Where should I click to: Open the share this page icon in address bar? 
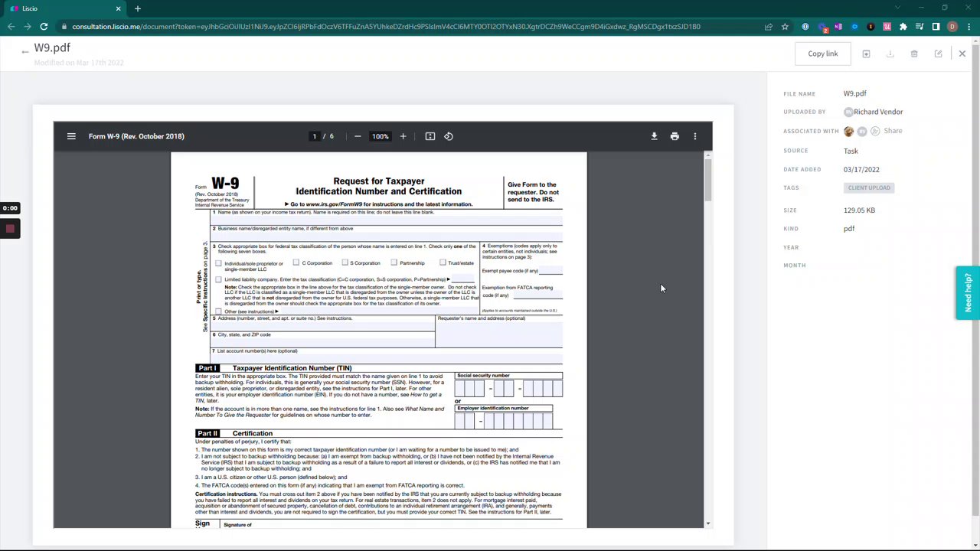768,27
